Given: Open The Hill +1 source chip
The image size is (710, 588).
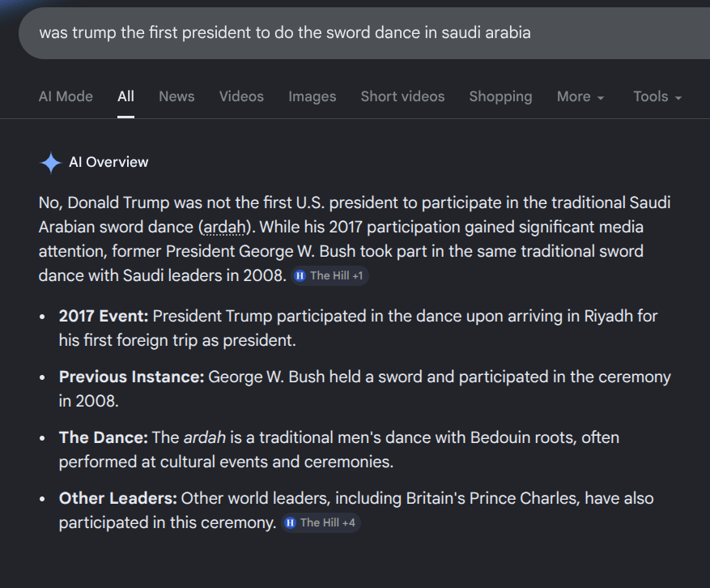Looking at the screenshot, I should [x=330, y=276].
